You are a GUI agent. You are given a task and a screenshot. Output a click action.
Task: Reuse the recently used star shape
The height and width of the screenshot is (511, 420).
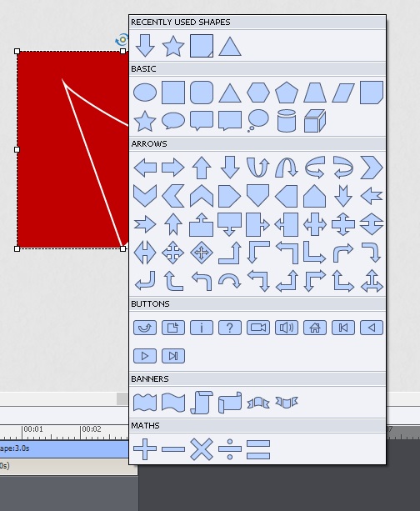click(173, 46)
